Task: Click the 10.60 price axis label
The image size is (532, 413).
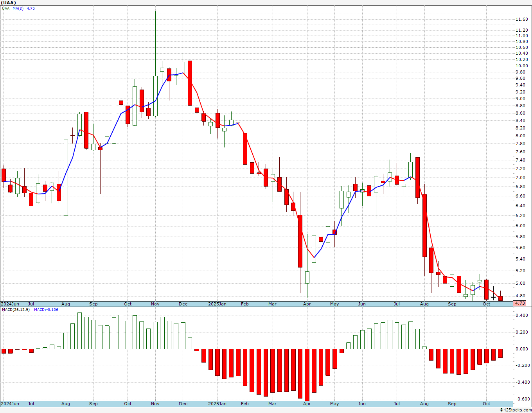Action: (521, 47)
